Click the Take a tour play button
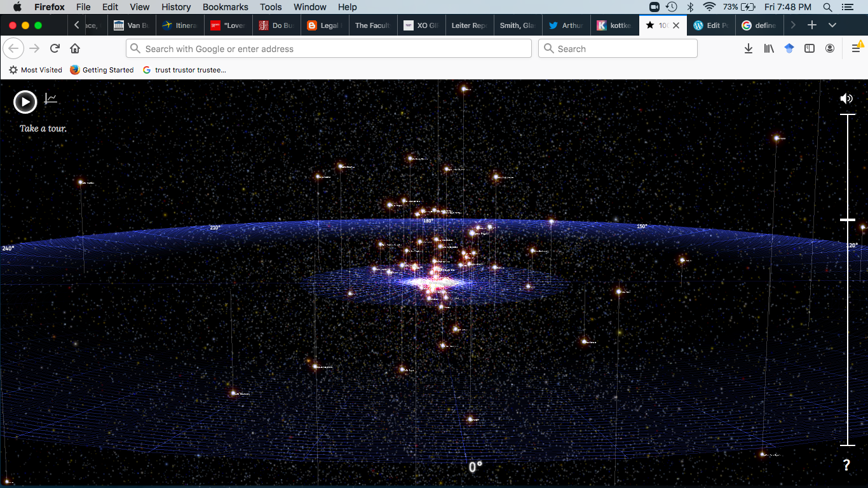Screen dimensions: 868x488 coord(25,101)
